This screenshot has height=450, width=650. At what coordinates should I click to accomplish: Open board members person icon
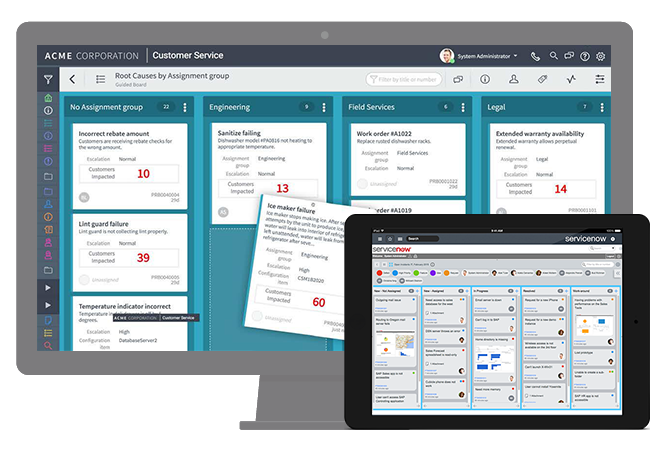[x=514, y=79]
